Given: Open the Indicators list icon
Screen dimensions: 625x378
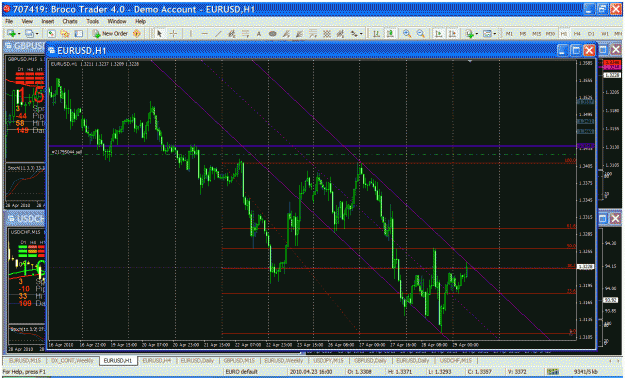Looking at the screenshot, I should (469, 34).
